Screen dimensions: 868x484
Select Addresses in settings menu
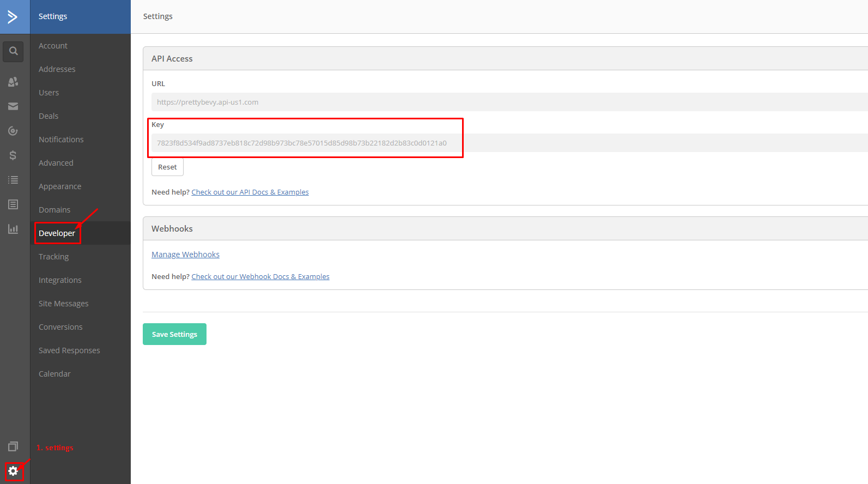57,69
